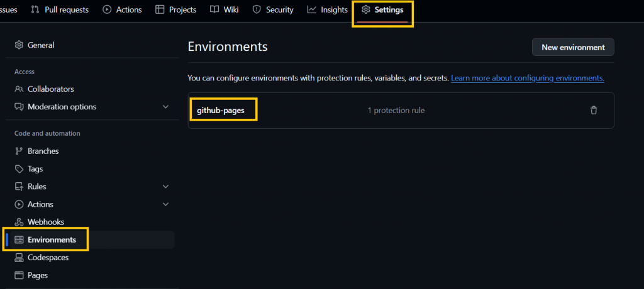Screen dimensions: 644x289
Task: Follow the Learn more about configuring environments link
Action: [x=528, y=78]
